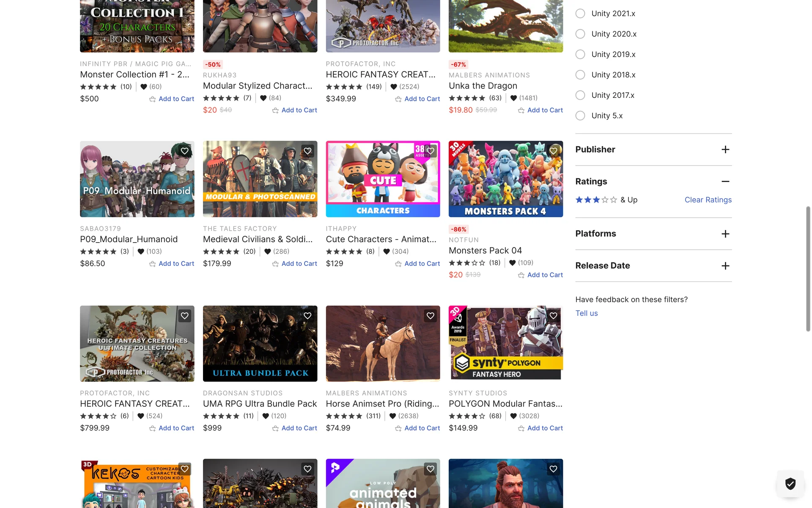Viewport: 812px width, 508px height.
Task: Favorite the Heroic Fantasy Creatures Ultimate Collection
Action: [184, 316]
